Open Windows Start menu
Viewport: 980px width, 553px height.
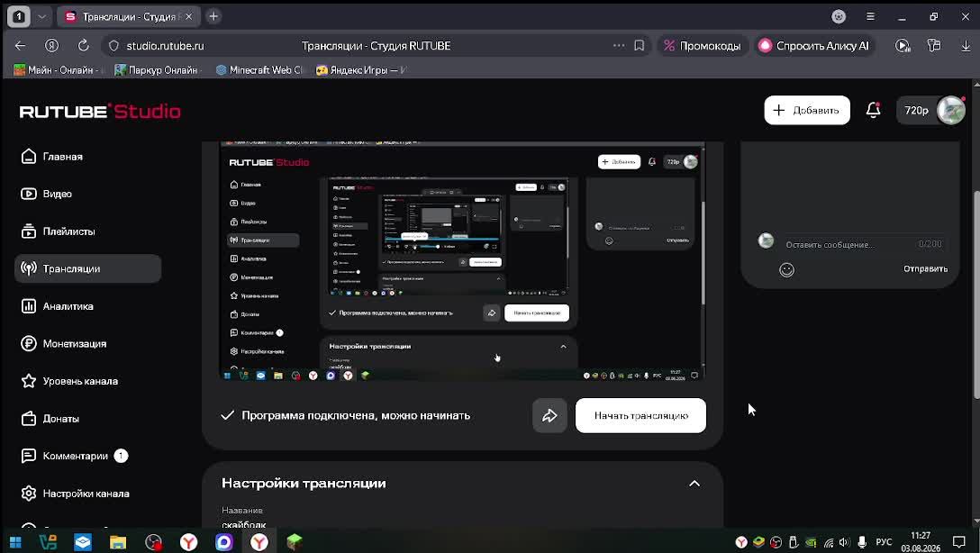15,542
